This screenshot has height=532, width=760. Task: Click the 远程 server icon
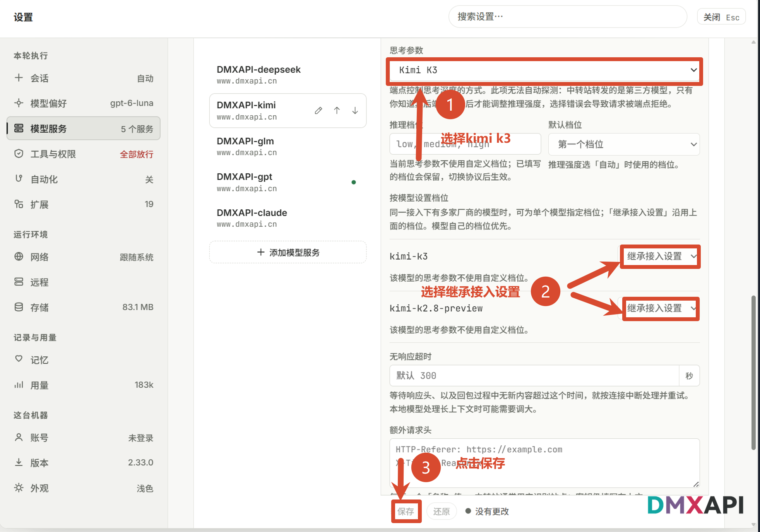pos(19,282)
